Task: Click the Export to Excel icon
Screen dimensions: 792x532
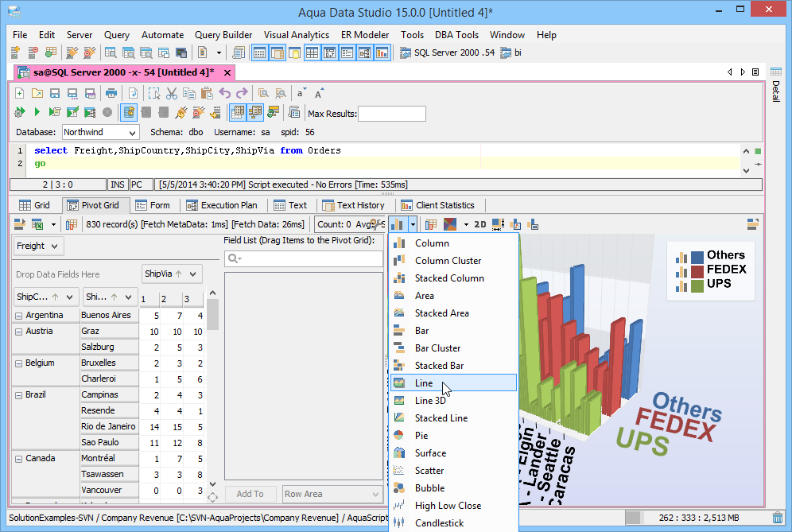Action: 37,225
